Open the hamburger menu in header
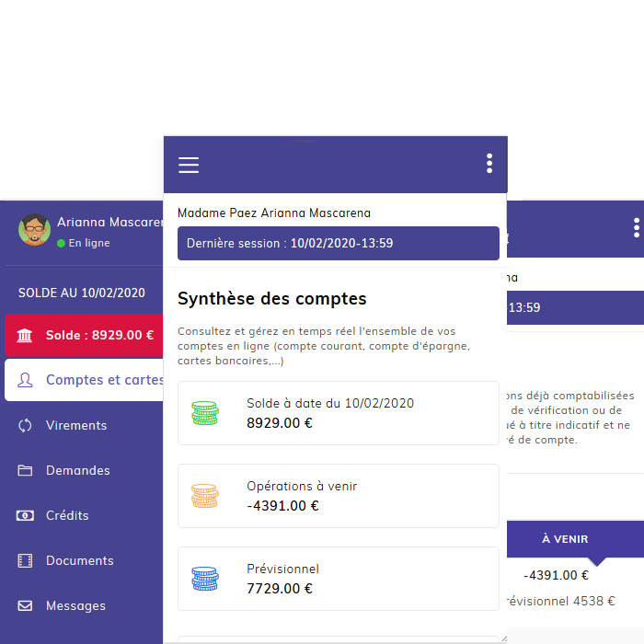 [x=189, y=165]
